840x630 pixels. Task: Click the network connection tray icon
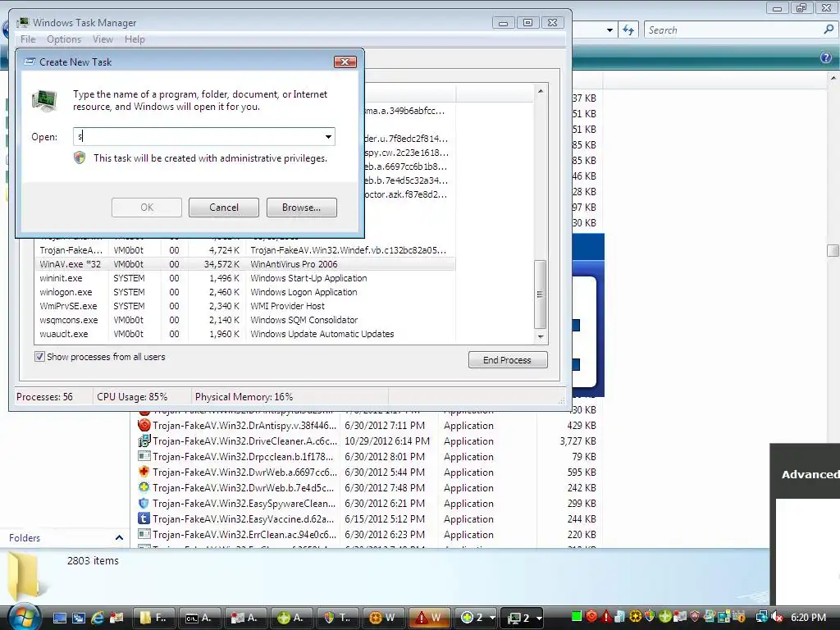761,617
